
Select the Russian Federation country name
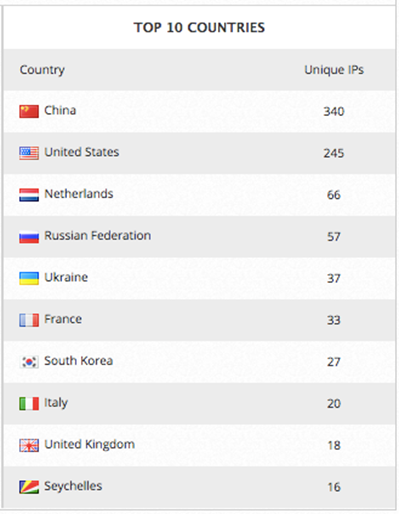pos(98,236)
